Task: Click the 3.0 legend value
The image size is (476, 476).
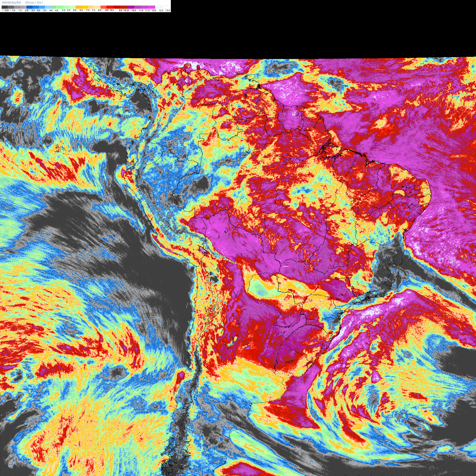Action: point(38,10)
